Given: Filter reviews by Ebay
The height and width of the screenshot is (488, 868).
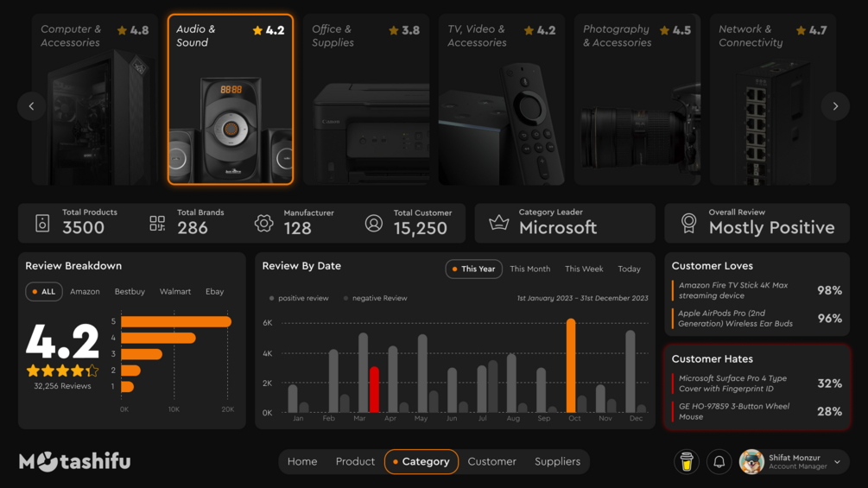Looking at the screenshot, I should (x=215, y=292).
